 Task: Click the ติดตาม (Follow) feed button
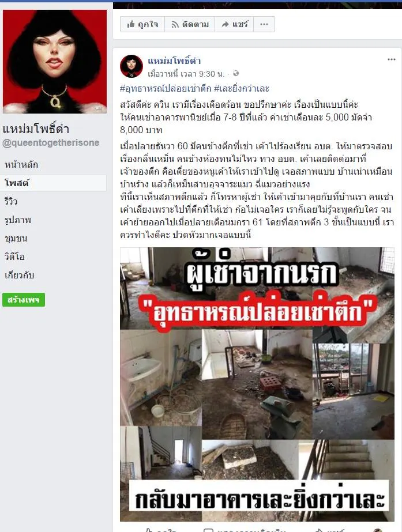click(190, 24)
